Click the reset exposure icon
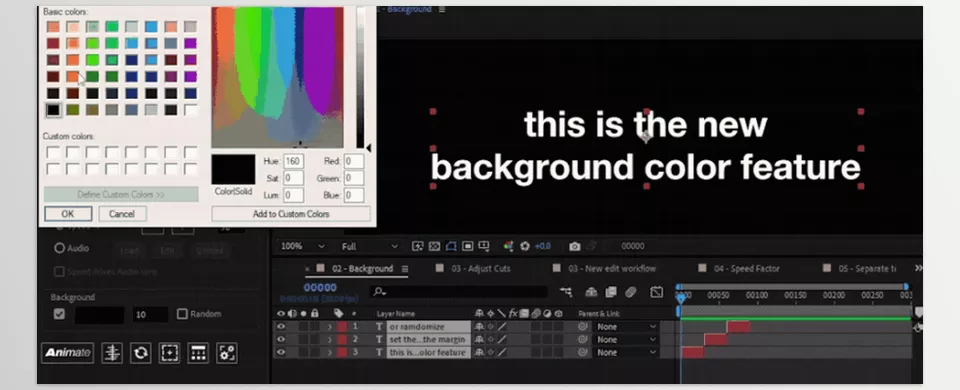This screenshot has height=390, width=960. tap(525, 246)
